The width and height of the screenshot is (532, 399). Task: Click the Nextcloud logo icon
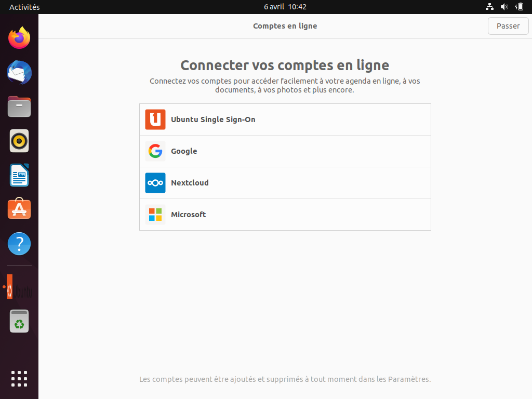[155, 183]
